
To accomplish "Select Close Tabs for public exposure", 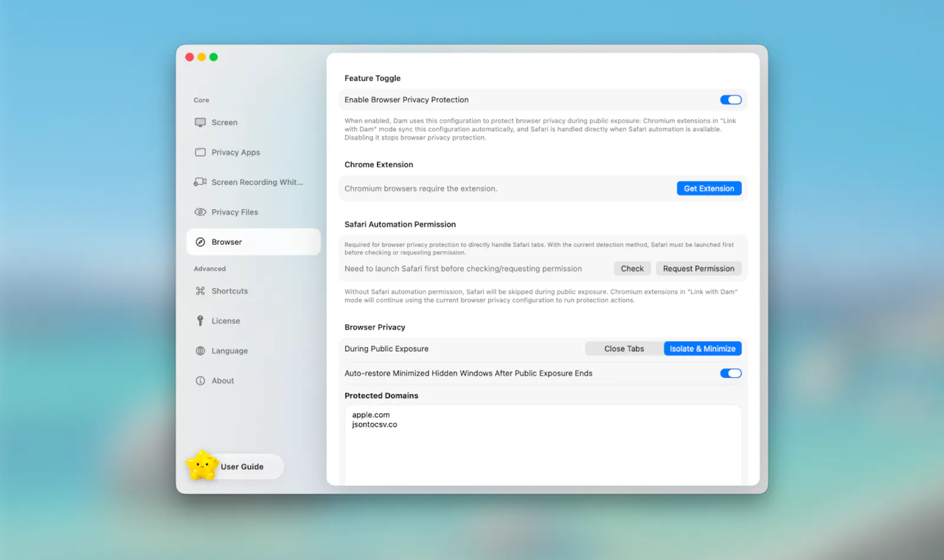I will [x=624, y=349].
